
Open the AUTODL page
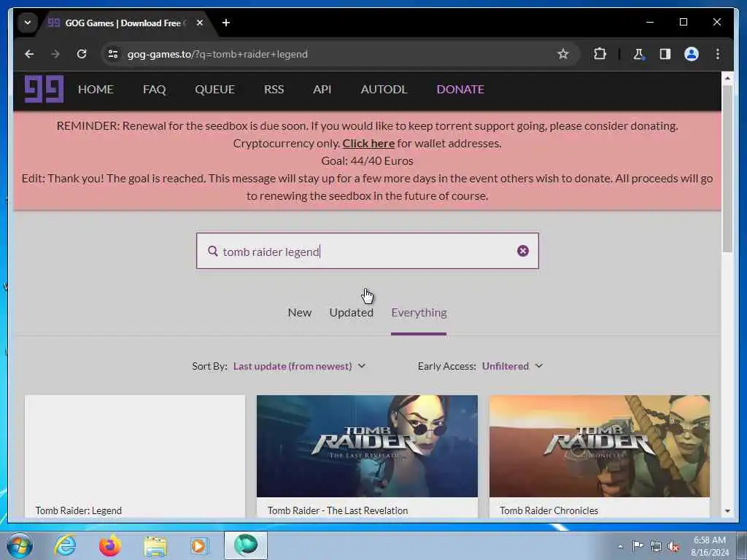point(384,90)
